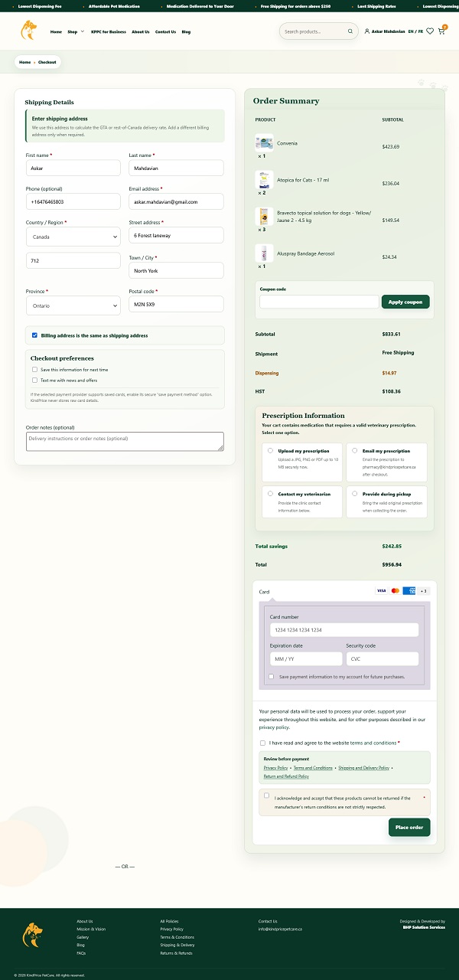Image resolution: width=459 pixels, height=980 pixels.
Task: Open Shipping and Delivery Policy link
Action: coord(364,768)
